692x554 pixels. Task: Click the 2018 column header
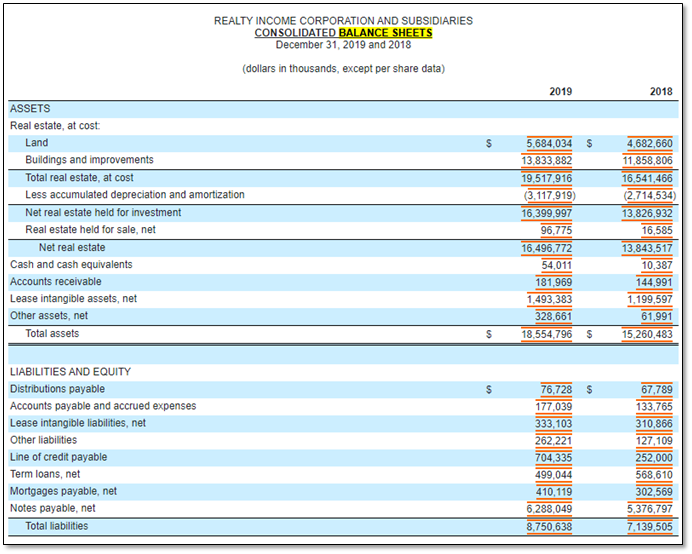coord(661,91)
